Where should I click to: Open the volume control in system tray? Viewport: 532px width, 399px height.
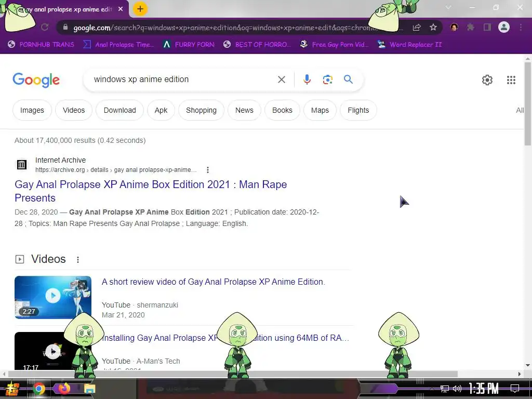click(x=457, y=389)
